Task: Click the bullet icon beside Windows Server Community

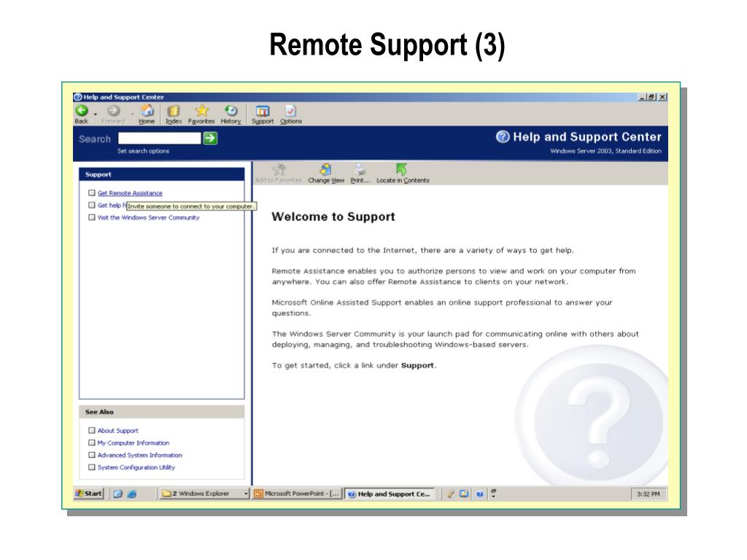Action: [92, 217]
